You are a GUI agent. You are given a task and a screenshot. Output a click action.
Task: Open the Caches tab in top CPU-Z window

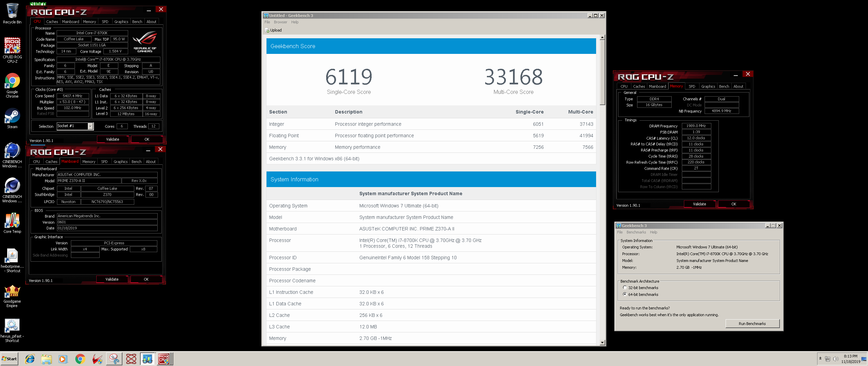52,22
